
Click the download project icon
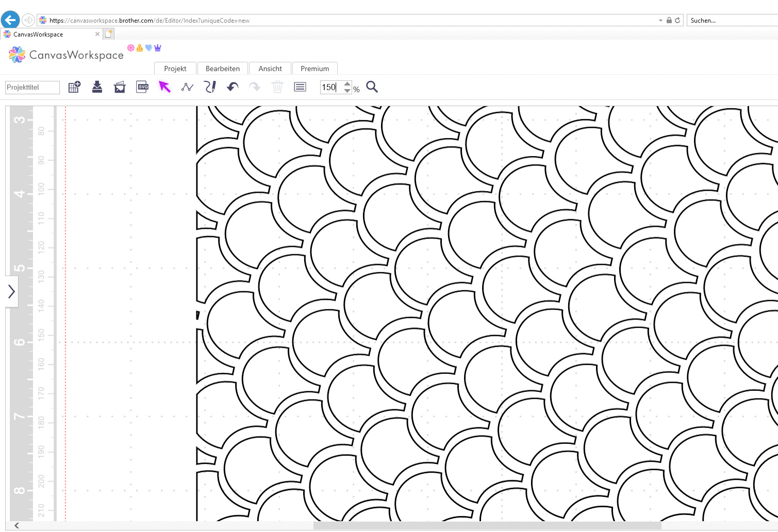click(x=97, y=87)
